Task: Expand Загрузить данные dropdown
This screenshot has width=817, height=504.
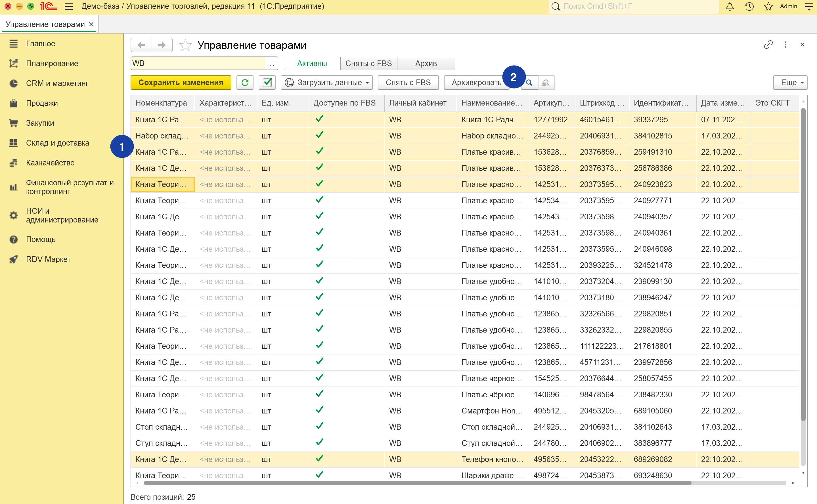Action: click(x=326, y=82)
